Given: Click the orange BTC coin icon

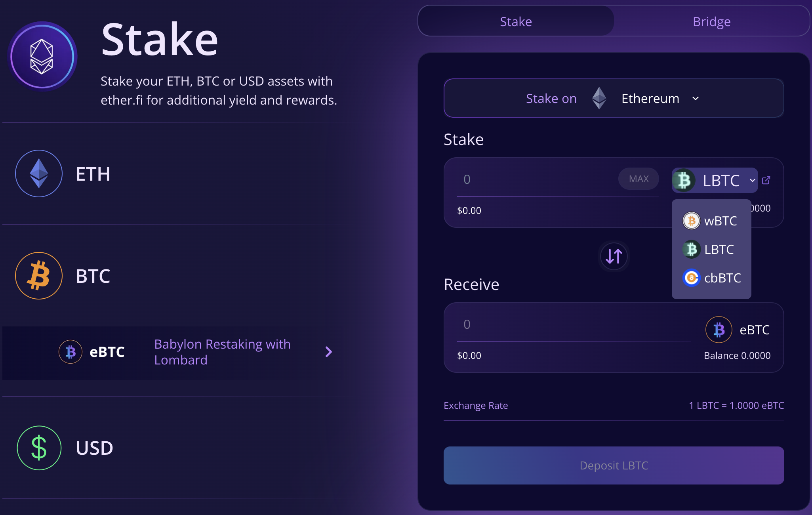Looking at the screenshot, I should click(39, 276).
